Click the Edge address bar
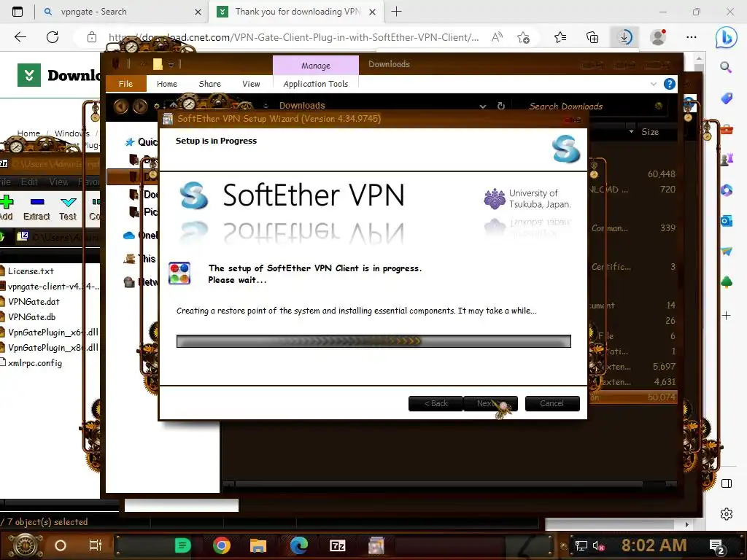 point(293,37)
